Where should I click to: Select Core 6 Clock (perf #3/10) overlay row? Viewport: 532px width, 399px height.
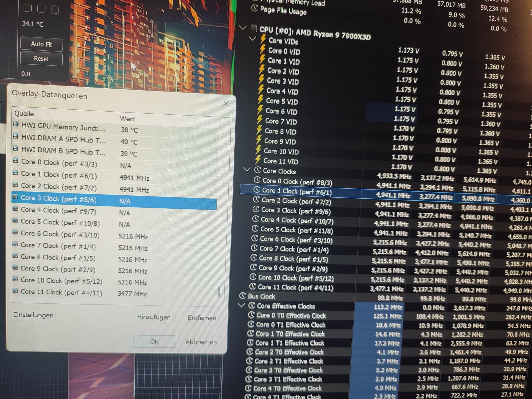coord(60,235)
